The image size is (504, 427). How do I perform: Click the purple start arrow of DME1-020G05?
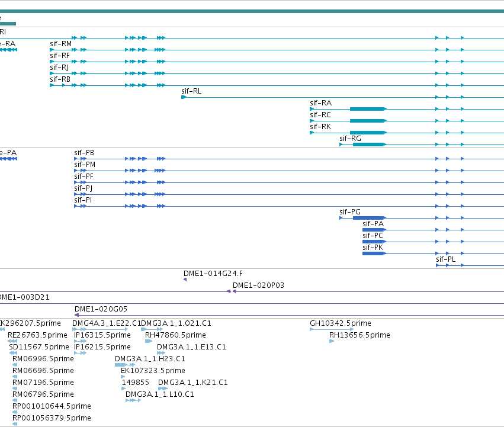point(76,315)
